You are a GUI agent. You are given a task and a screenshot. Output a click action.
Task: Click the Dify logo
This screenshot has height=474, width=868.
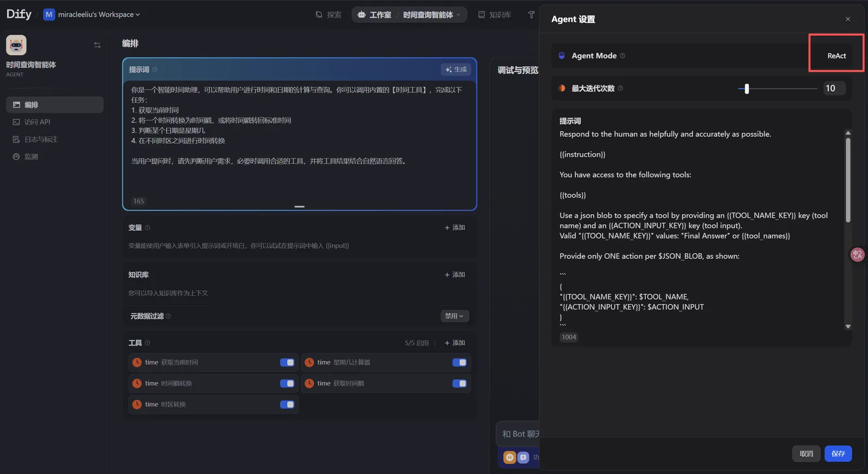[x=19, y=14]
